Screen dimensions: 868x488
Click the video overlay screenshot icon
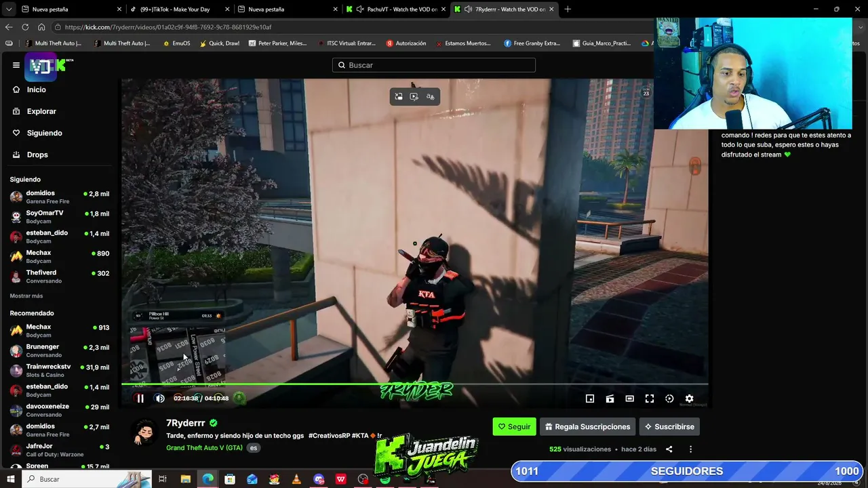pos(414,97)
